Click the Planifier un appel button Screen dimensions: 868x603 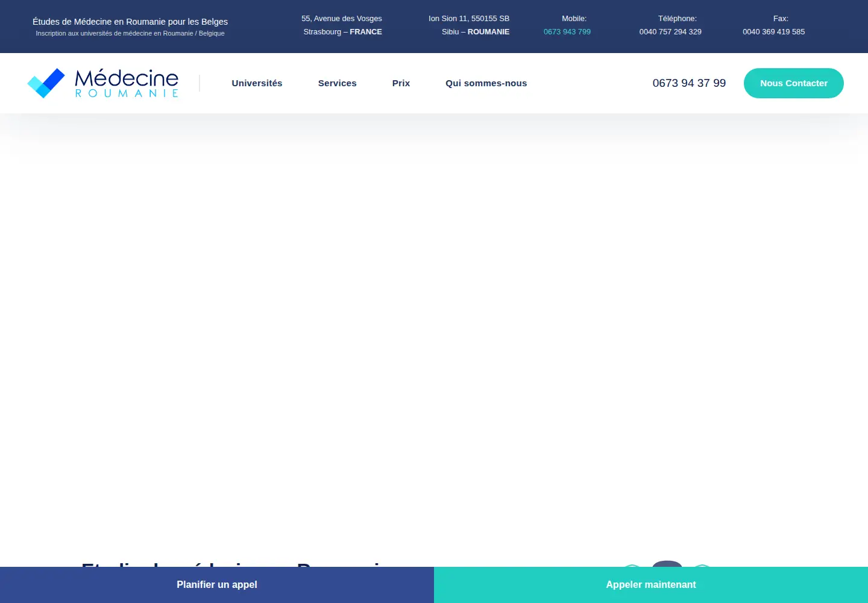217,585
